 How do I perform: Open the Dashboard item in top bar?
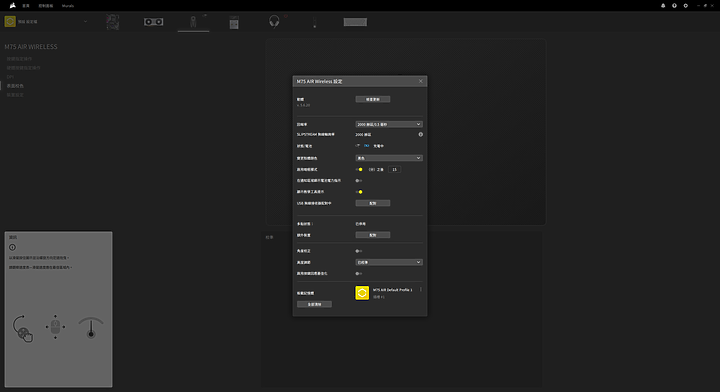tap(46, 6)
